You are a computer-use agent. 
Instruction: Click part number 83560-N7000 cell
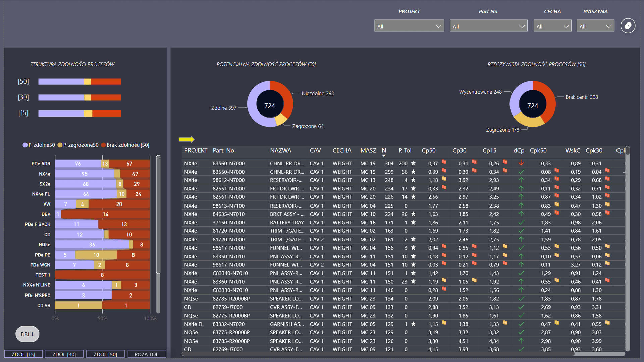pyautogui.click(x=229, y=163)
